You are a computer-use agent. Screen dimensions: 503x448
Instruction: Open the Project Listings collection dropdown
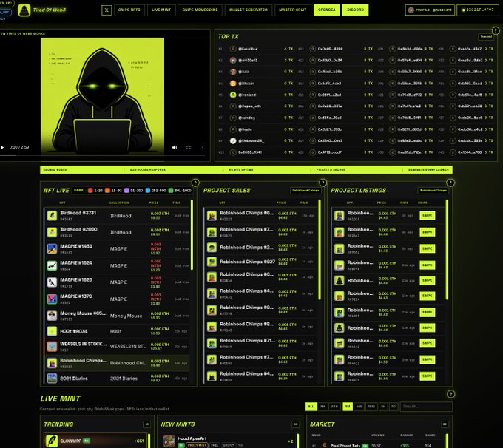pos(433,190)
